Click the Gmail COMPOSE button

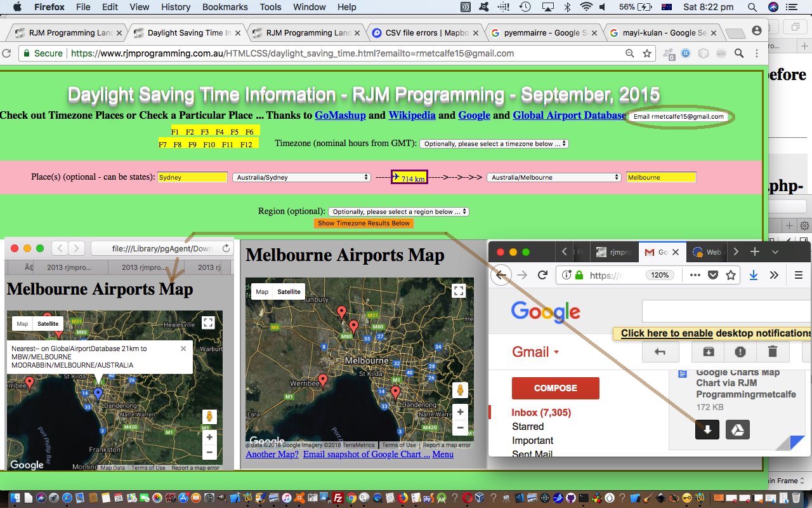tap(556, 388)
